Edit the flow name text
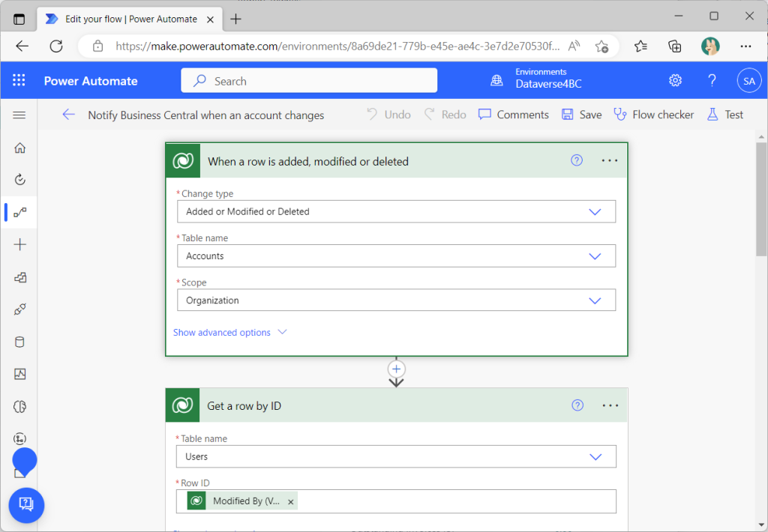 click(206, 115)
